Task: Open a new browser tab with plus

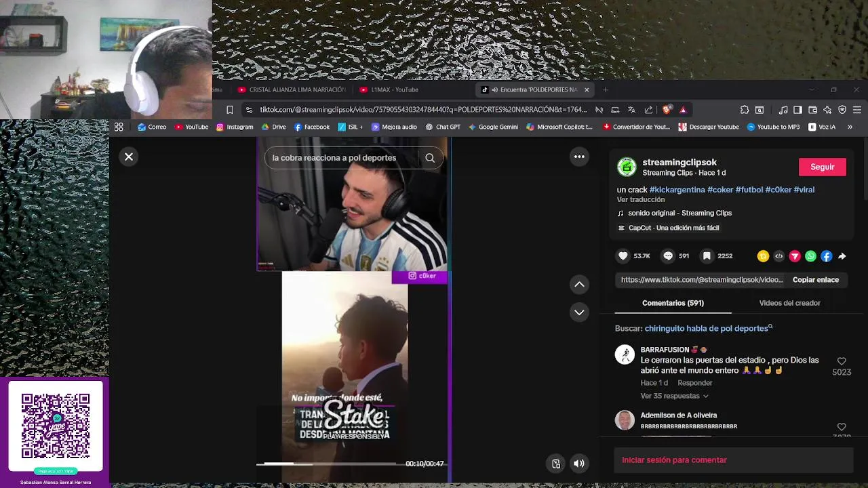Action: [x=606, y=89]
